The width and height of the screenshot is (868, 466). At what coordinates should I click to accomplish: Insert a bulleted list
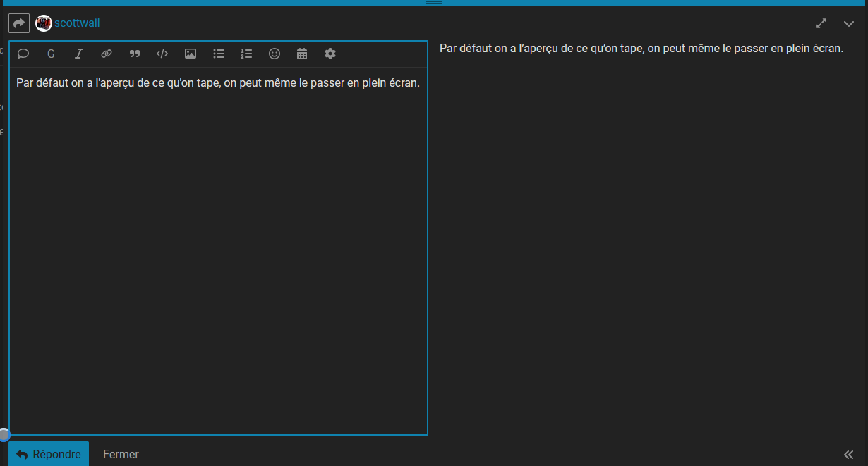(x=219, y=54)
